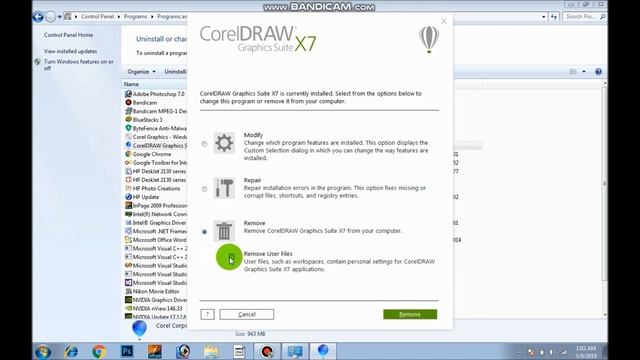The width and height of the screenshot is (640, 360).
Task: Click the Repair hammer tools icon
Action: pyautogui.click(x=224, y=188)
